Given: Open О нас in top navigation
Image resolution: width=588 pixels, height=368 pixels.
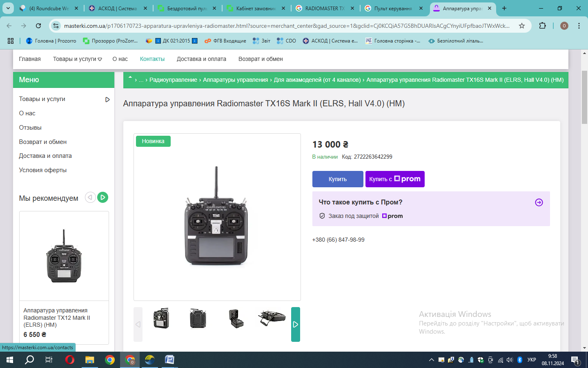Looking at the screenshot, I should pyautogui.click(x=120, y=59).
